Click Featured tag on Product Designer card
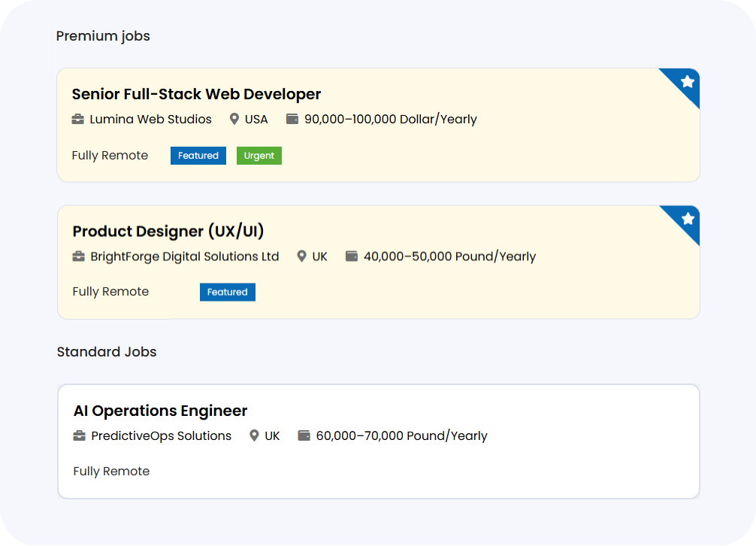The width and height of the screenshot is (756, 546). (x=228, y=292)
